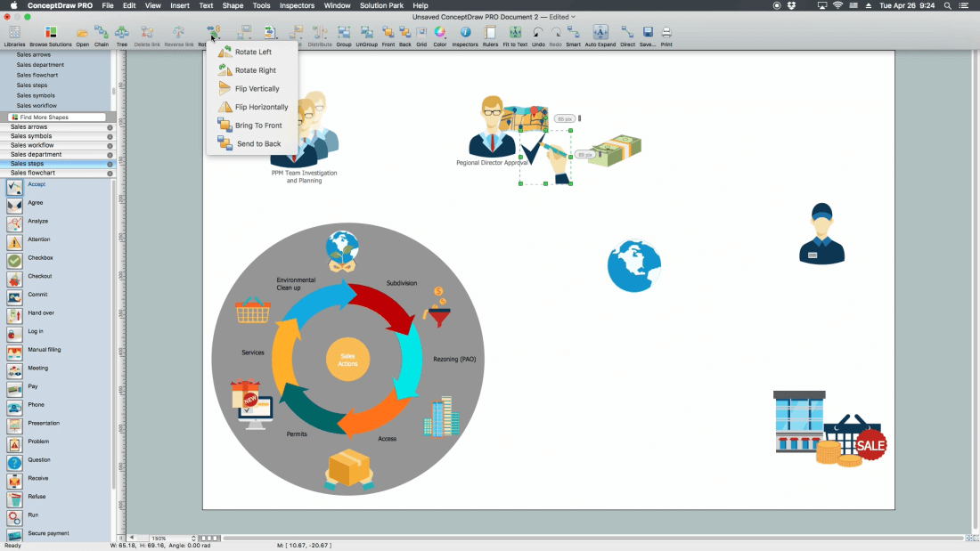Group the selected objects with Group icon
Viewport: 980px width, 551px height.
(344, 36)
